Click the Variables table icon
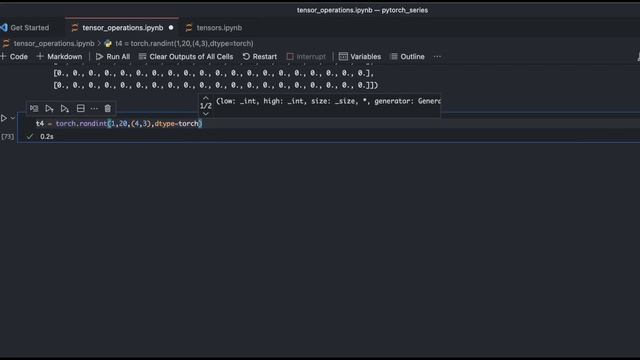Viewport: 640px width, 360px height. pyautogui.click(x=343, y=57)
